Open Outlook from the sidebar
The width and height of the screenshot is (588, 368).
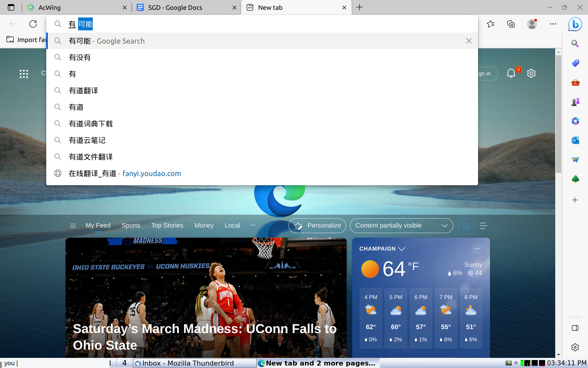[575, 140]
